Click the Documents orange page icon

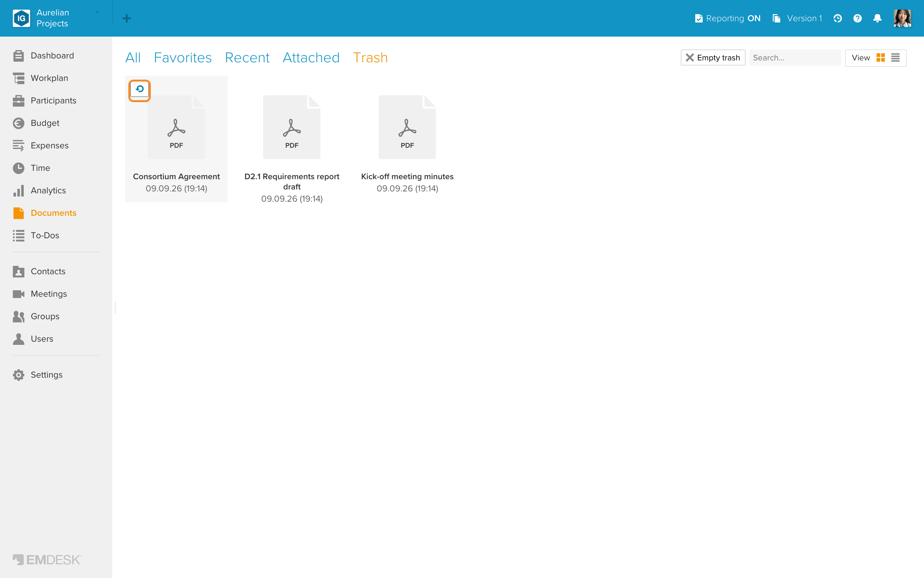(x=18, y=213)
